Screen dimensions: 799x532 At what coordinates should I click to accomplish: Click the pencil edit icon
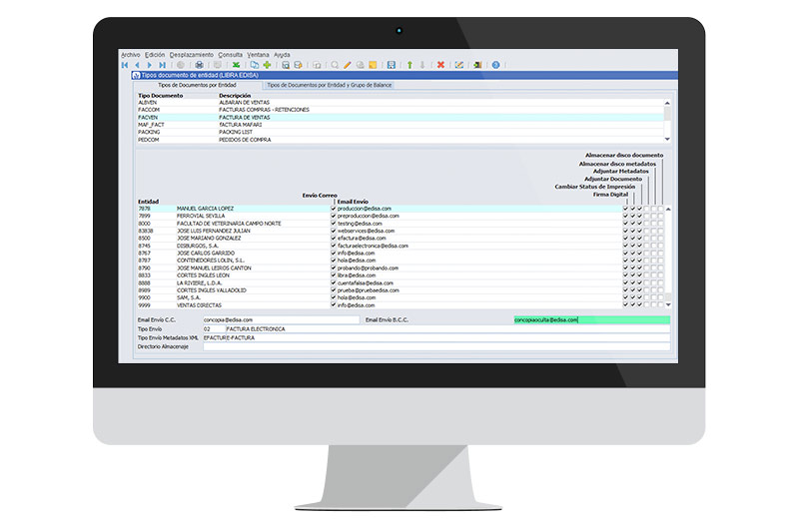(348, 65)
